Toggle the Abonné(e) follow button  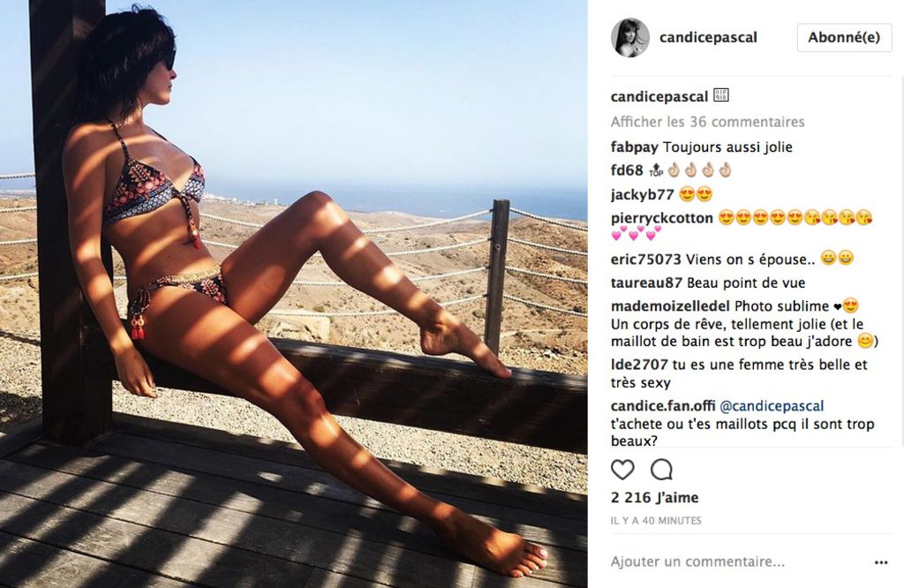click(x=844, y=37)
